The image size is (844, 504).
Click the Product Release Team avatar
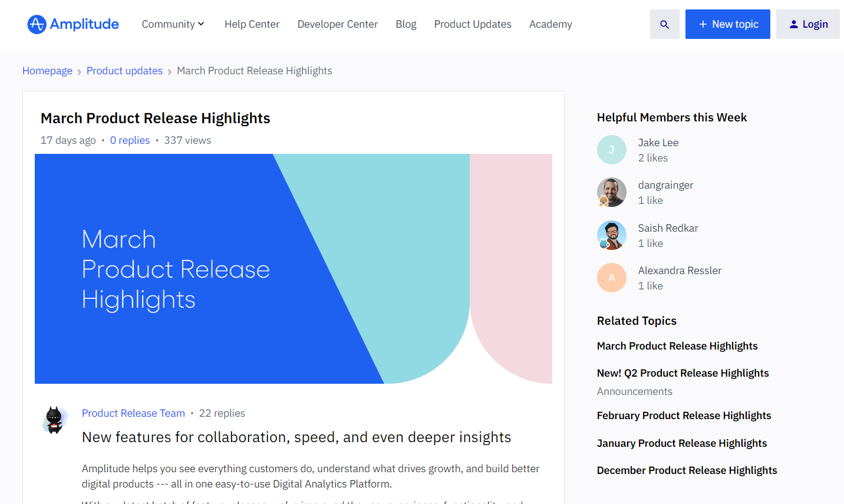coord(55,420)
